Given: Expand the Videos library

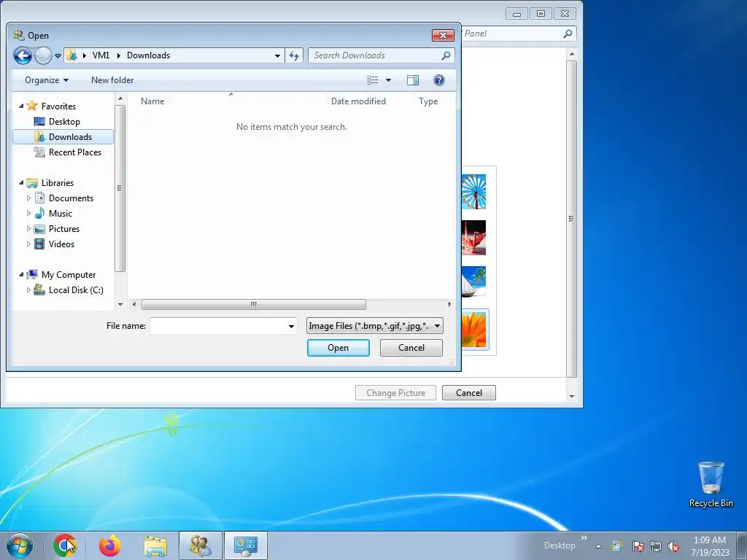Looking at the screenshot, I should 28,244.
